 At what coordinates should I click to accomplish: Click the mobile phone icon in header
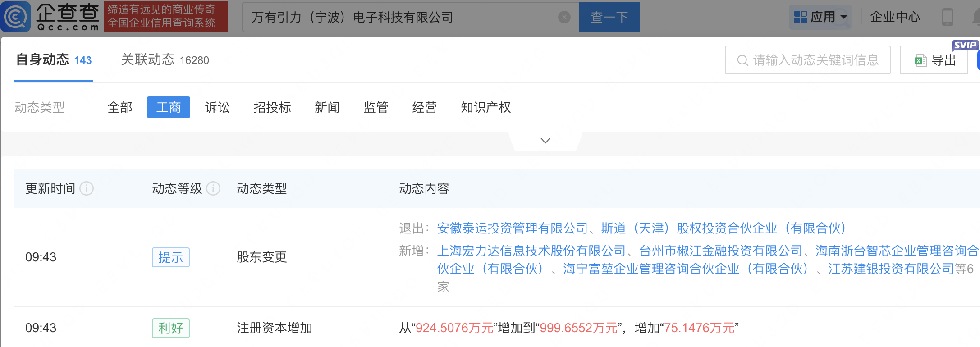click(947, 17)
